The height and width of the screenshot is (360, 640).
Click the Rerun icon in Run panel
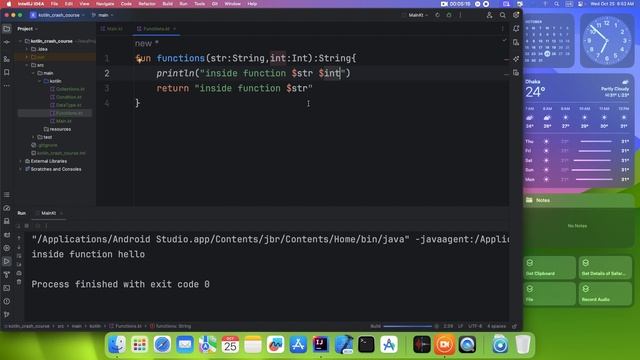tap(18, 226)
